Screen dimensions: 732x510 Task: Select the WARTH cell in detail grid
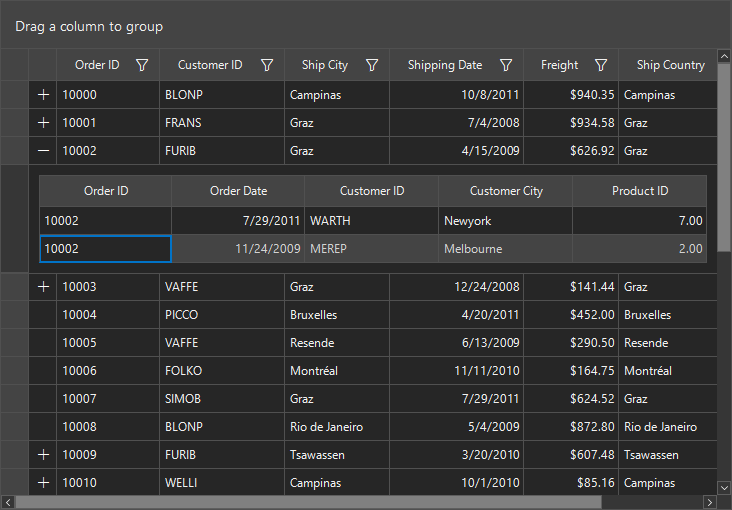(x=372, y=221)
